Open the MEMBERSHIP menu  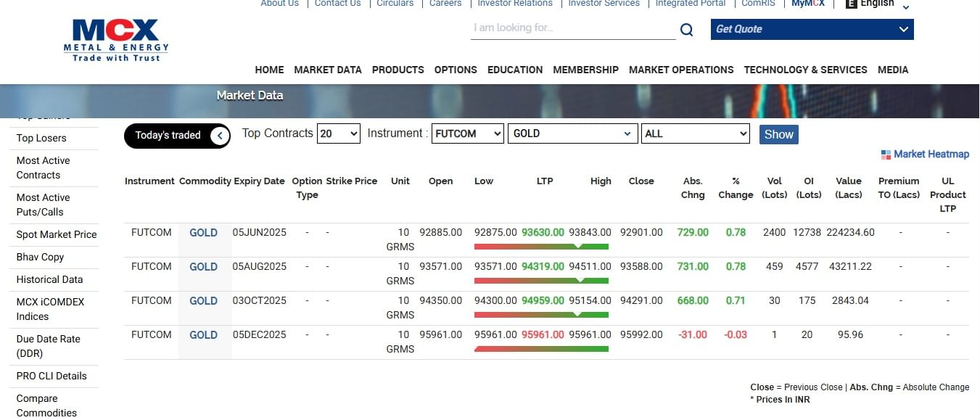click(586, 70)
